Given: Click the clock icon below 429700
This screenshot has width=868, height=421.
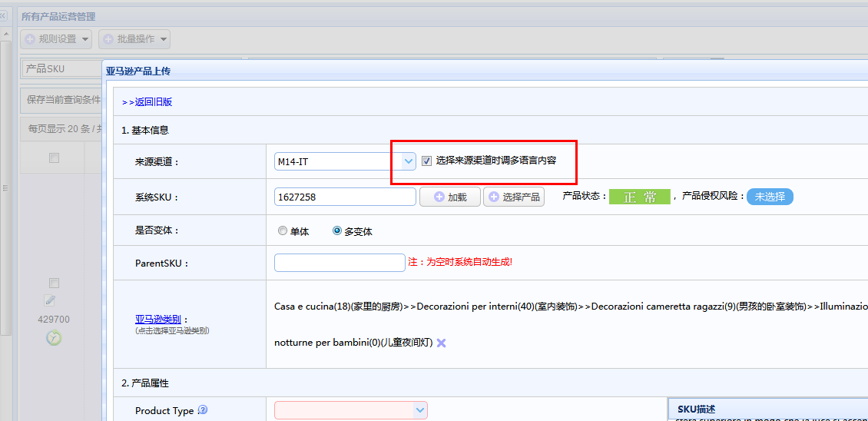Looking at the screenshot, I should 54,337.
